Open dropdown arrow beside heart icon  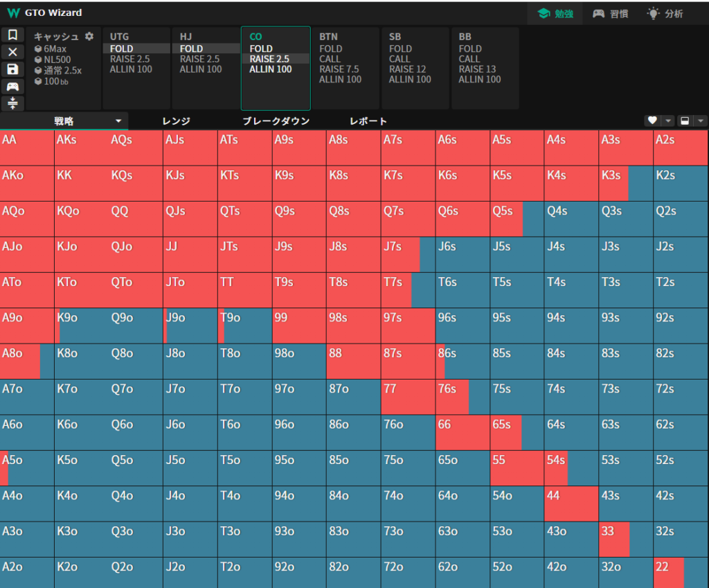click(668, 121)
